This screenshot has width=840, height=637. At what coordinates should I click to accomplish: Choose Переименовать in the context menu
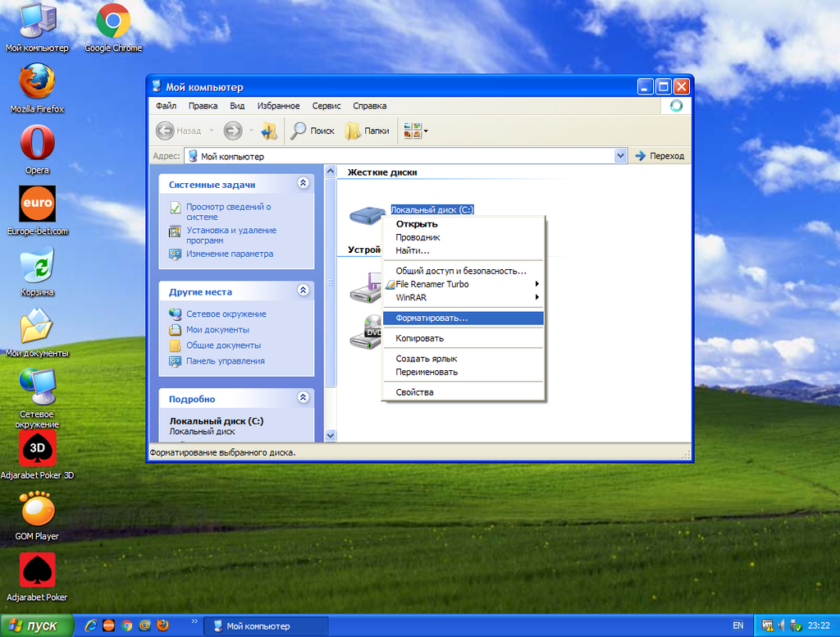click(463, 372)
